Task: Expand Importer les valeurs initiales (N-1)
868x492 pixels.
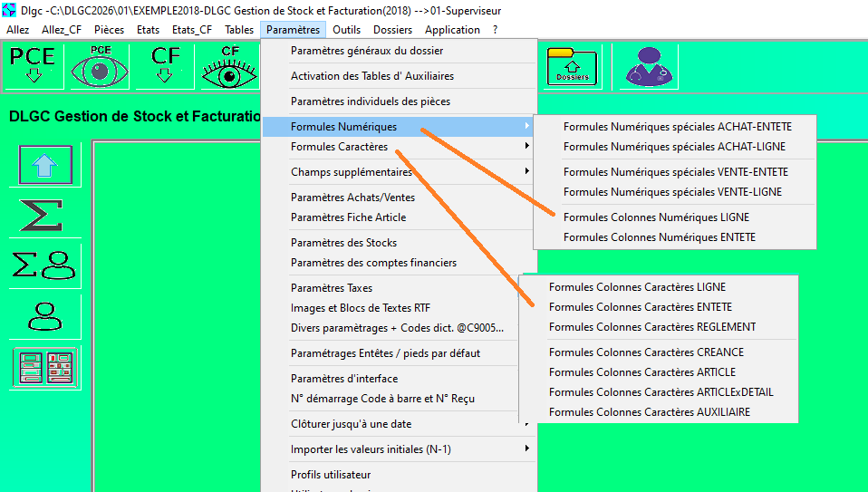Action: (371, 449)
